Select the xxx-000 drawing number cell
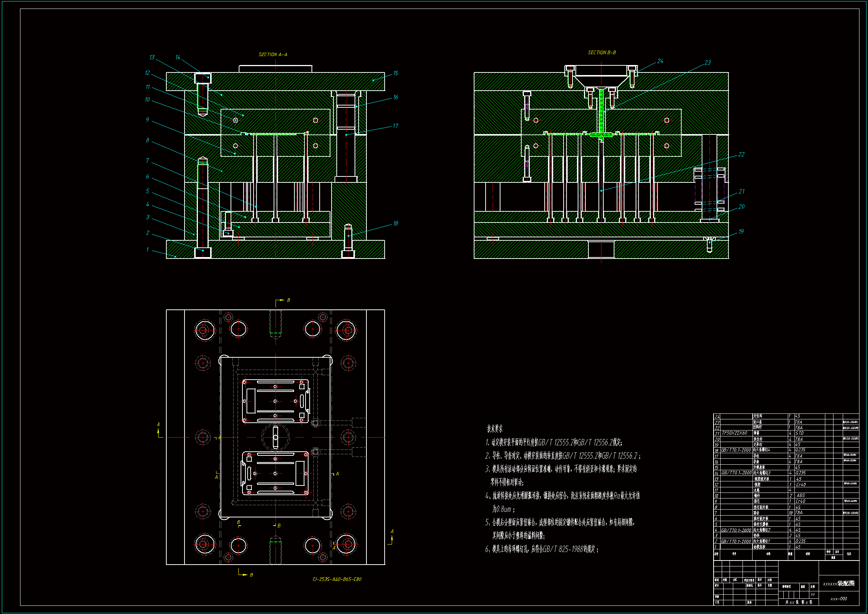The width and height of the screenshot is (868, 614). point(839,599)
